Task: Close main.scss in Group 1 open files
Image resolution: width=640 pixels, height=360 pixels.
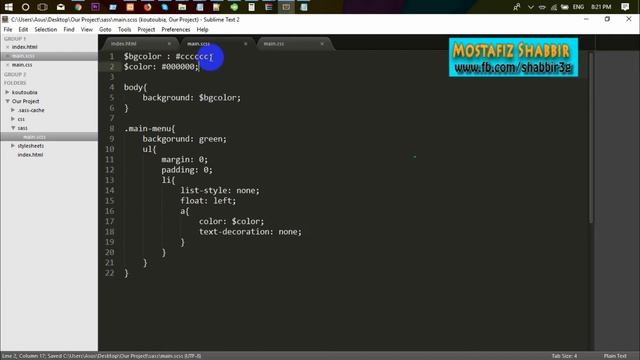Action: (7, 56)
